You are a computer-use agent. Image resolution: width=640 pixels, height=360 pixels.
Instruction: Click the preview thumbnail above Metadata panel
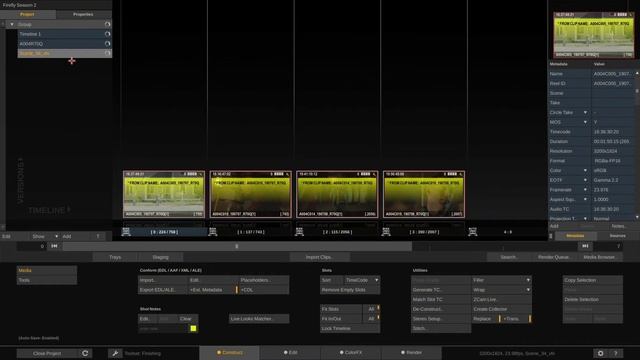[594, 35]
